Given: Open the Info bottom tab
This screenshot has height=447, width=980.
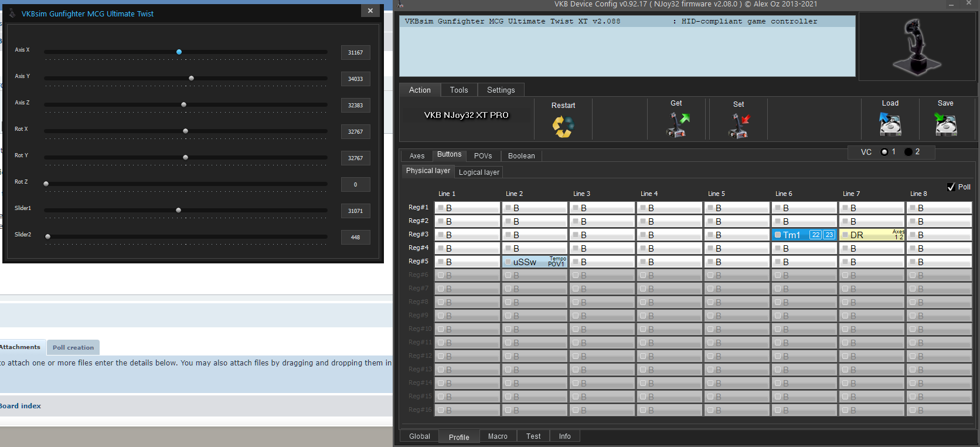Looking at the screenshot, I should click(564, 436).
